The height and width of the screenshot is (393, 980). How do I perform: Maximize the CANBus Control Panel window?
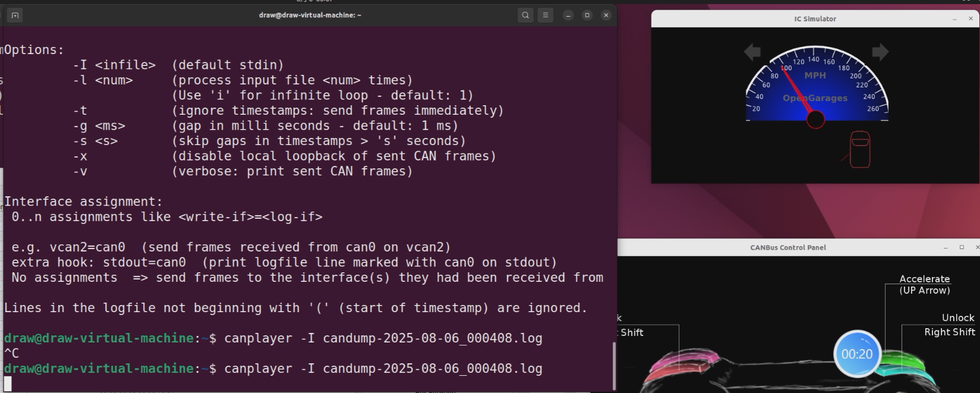[962, 247]
